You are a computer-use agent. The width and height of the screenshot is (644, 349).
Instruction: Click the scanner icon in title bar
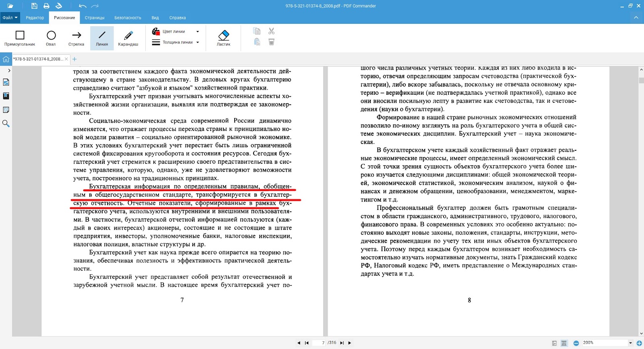[59, 6]
